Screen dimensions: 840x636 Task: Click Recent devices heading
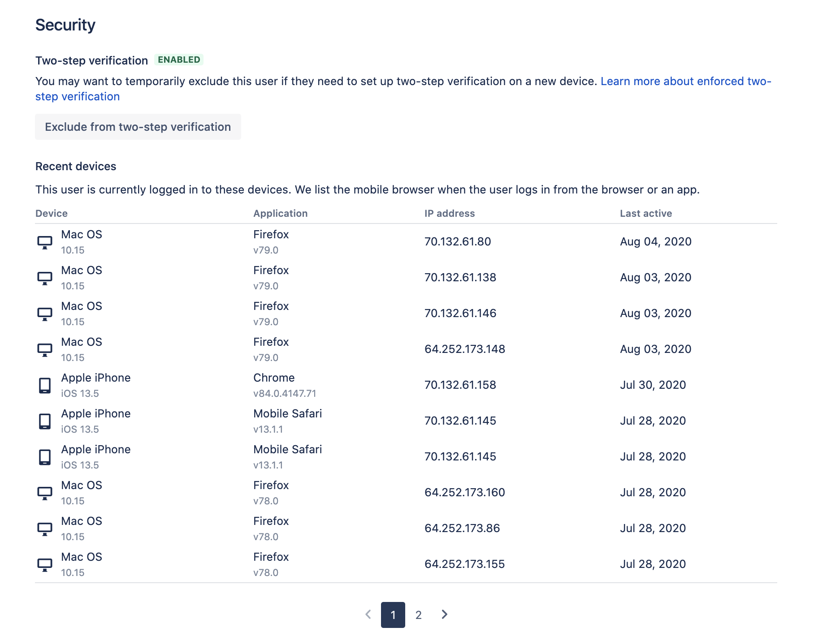coord(76,166)
